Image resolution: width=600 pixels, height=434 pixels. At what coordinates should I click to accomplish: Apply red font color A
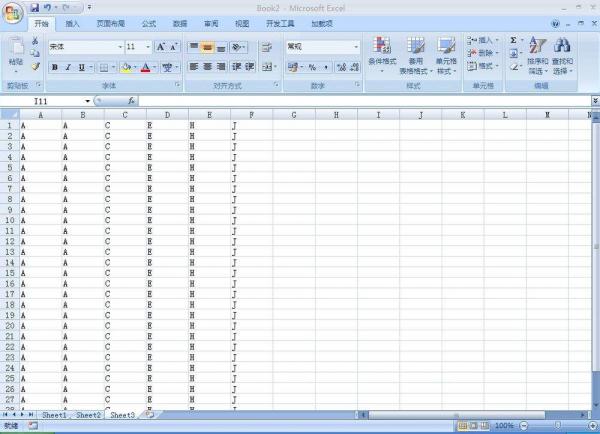pos(145,68)
